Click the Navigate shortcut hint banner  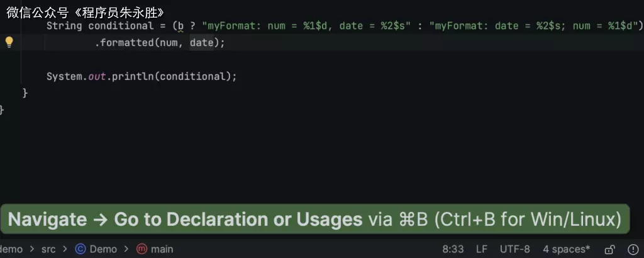pos(314,220)
